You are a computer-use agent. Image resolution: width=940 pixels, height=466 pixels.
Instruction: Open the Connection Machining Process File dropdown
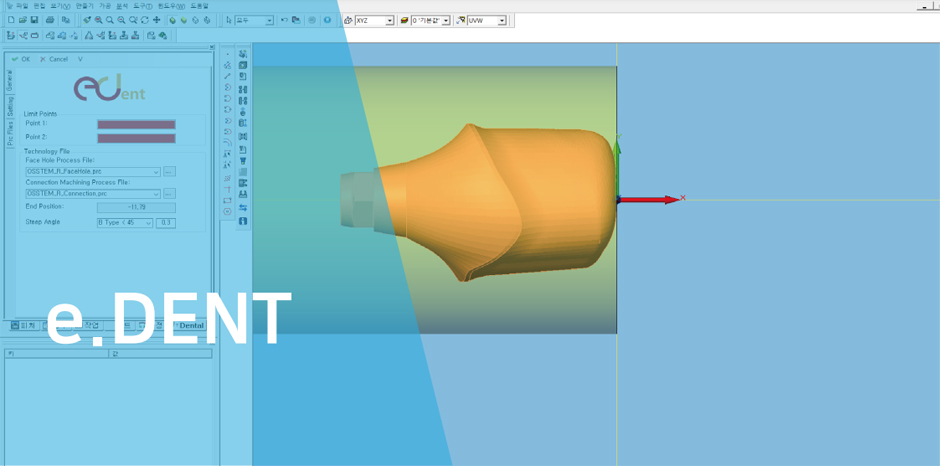point(156,194)
